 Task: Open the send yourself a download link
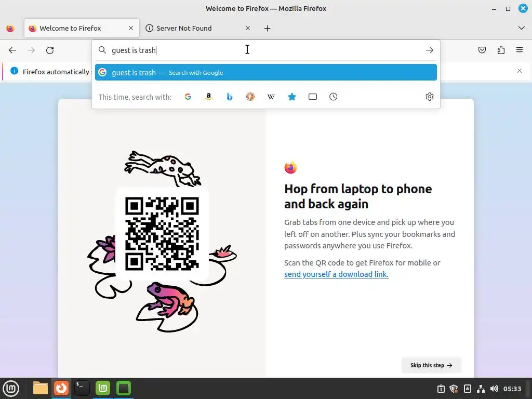(336, 274)
